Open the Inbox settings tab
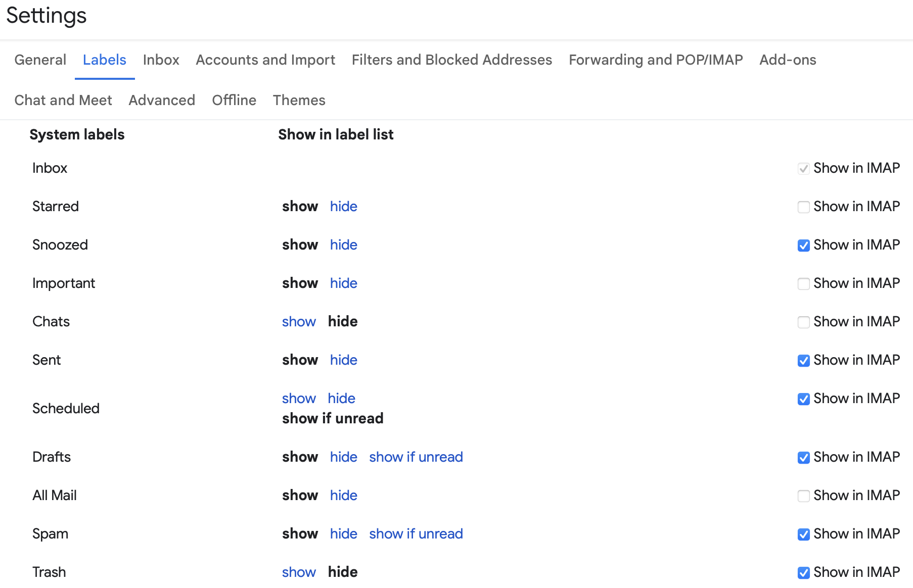The width and height of the screenshot is (913, 588). [161, 60]
